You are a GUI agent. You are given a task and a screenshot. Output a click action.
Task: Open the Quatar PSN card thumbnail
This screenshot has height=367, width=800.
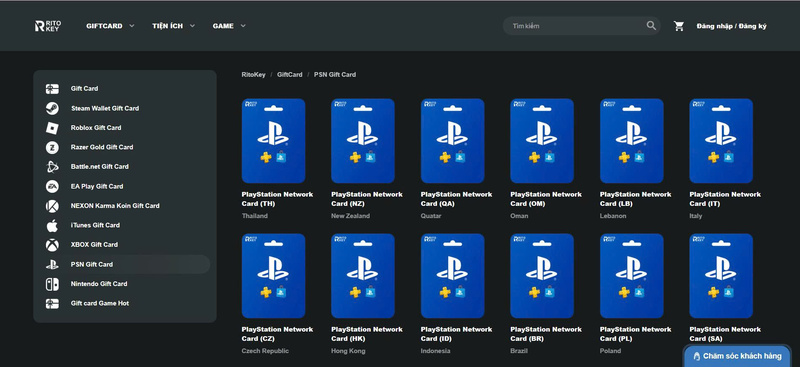point(453,141)
